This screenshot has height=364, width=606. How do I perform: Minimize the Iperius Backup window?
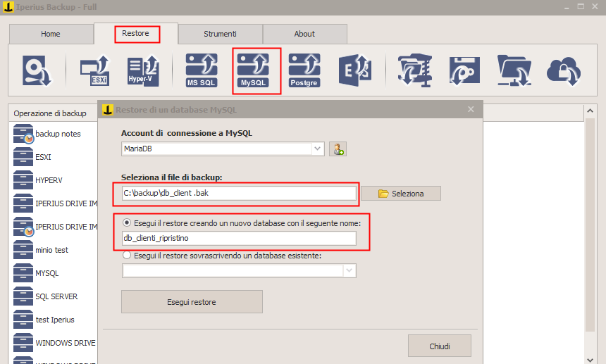567,7
